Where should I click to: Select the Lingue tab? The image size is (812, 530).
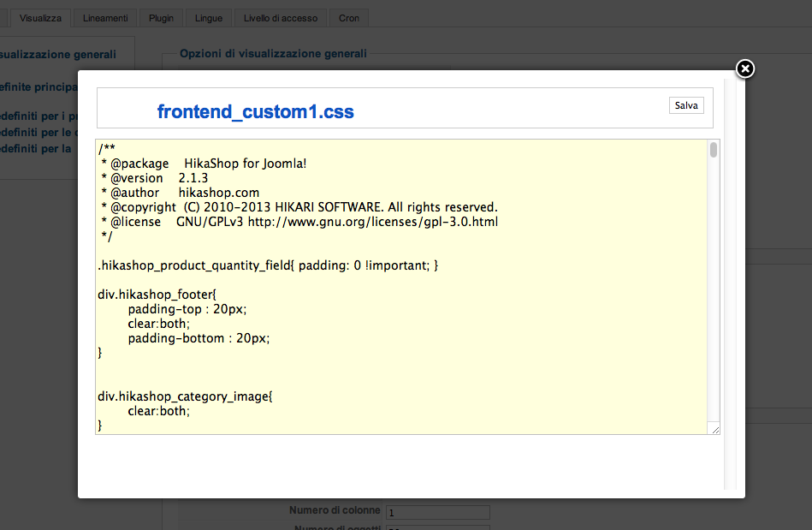(208, 18)
